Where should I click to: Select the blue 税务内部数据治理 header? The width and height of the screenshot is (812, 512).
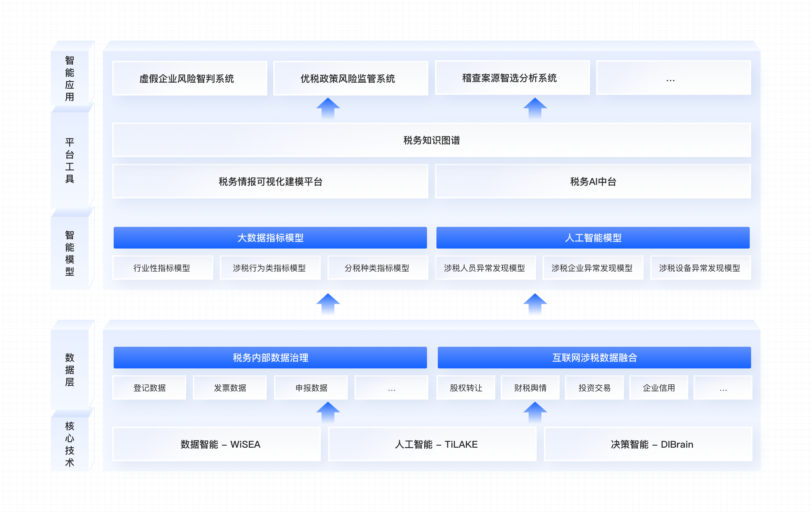coord(270,358)
